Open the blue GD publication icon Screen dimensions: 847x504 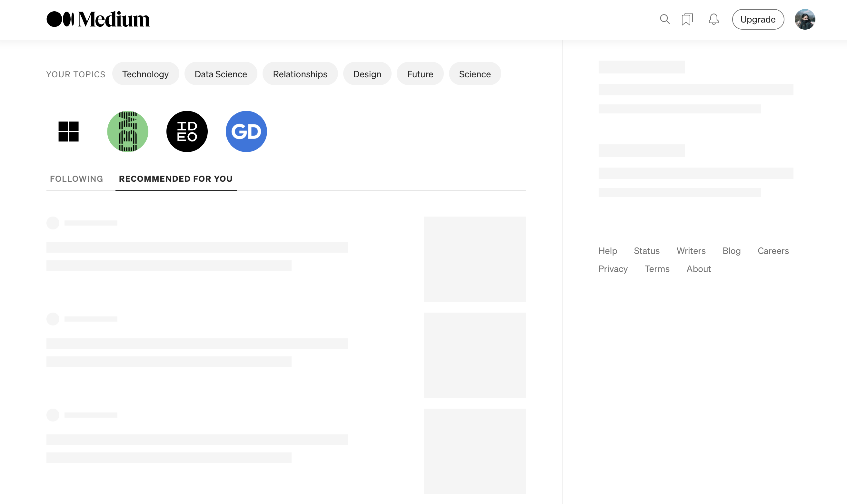(x=246, y=131)
